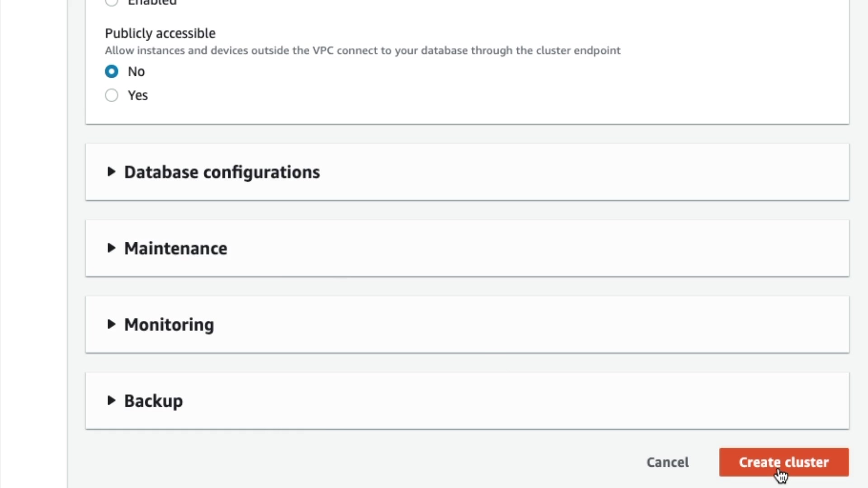Click the Database configurations disclosure triangle
Image resolution: width=868 pixels, height=488 pixels.
pyautogui.click(x=111, y=172)
